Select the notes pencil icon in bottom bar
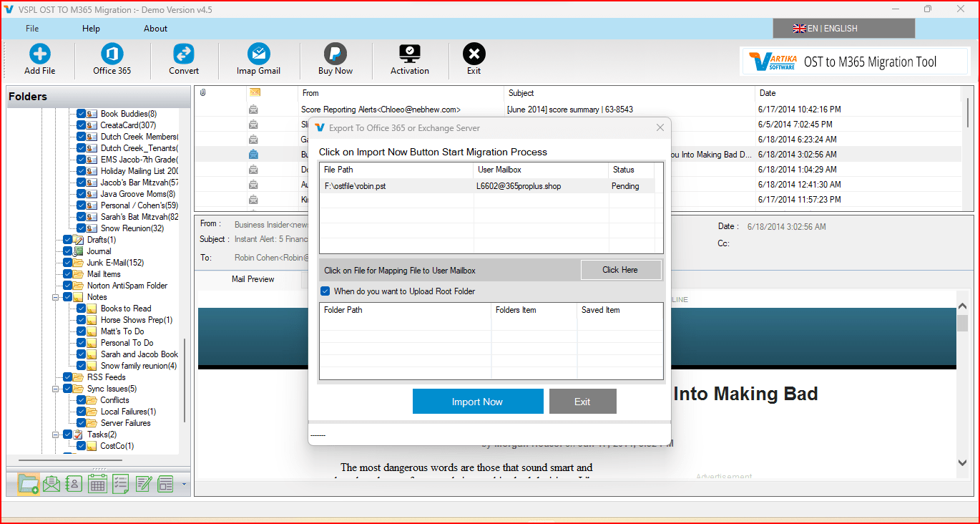Screen dimensions: 980x524 click(143, 484)
